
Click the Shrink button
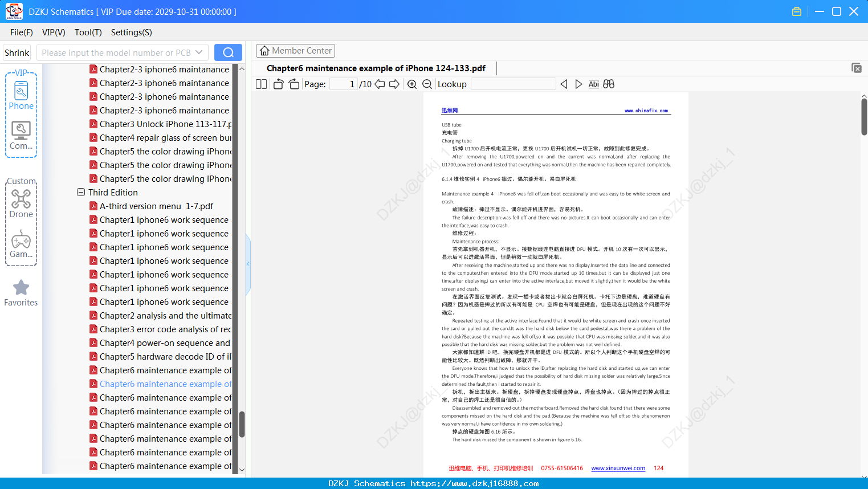coord(17,52)
